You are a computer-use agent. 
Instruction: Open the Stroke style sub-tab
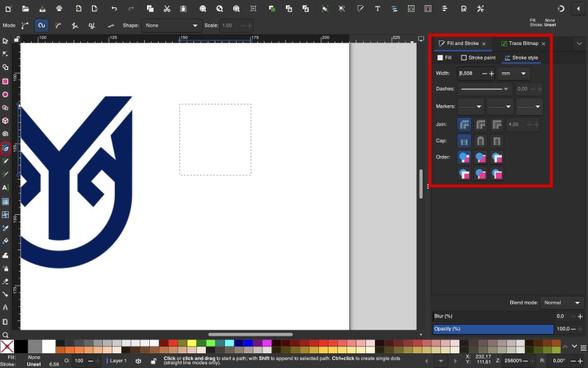[x=521, y=58]
